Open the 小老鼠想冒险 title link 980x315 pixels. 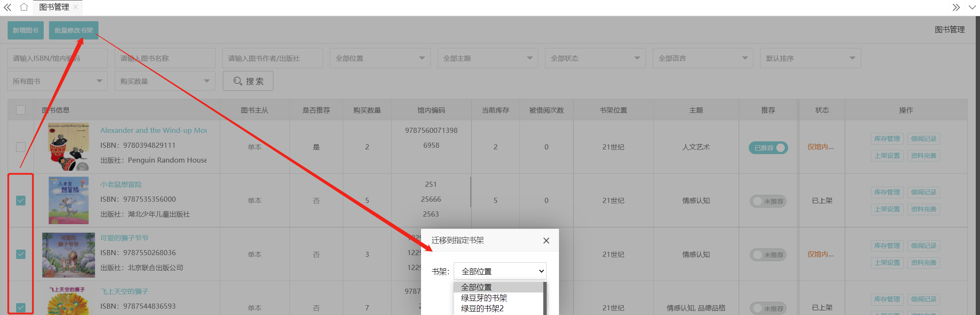coord(121,184)
